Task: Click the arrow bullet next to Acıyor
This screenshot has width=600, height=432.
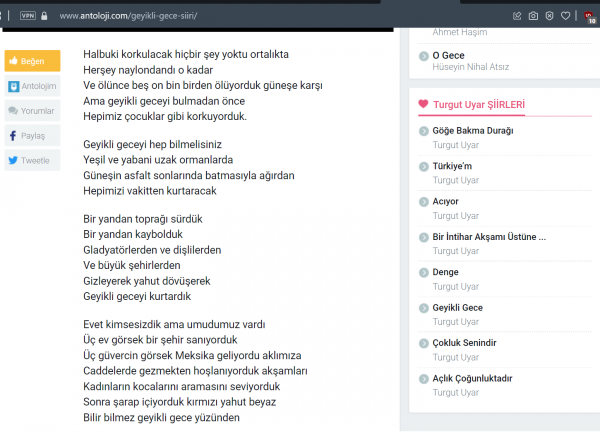Action: 424,202
